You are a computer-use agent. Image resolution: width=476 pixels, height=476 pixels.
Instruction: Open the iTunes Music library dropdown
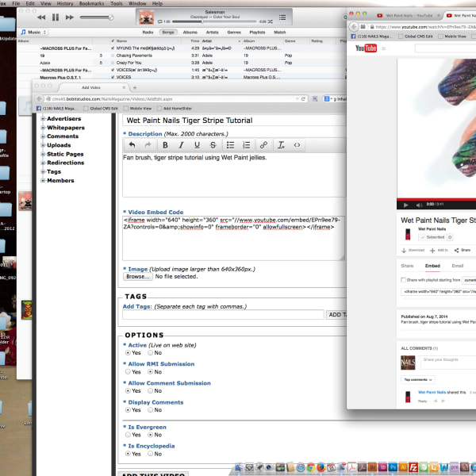pos(33,33)
